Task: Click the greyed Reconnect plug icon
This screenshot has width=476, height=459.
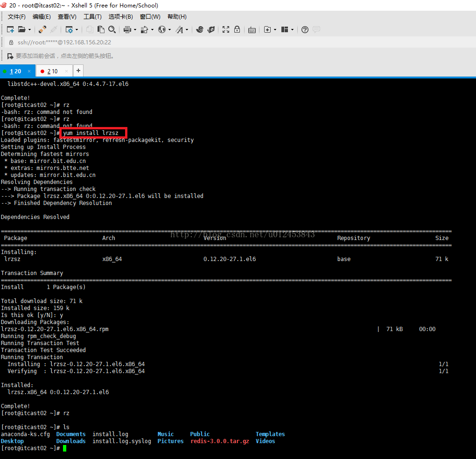Action: click(x=54, y=29)
